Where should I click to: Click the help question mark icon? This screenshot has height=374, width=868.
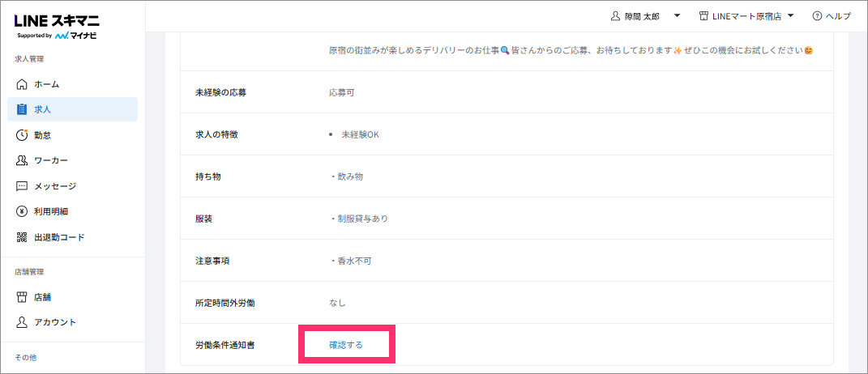(x=817, y=16)
